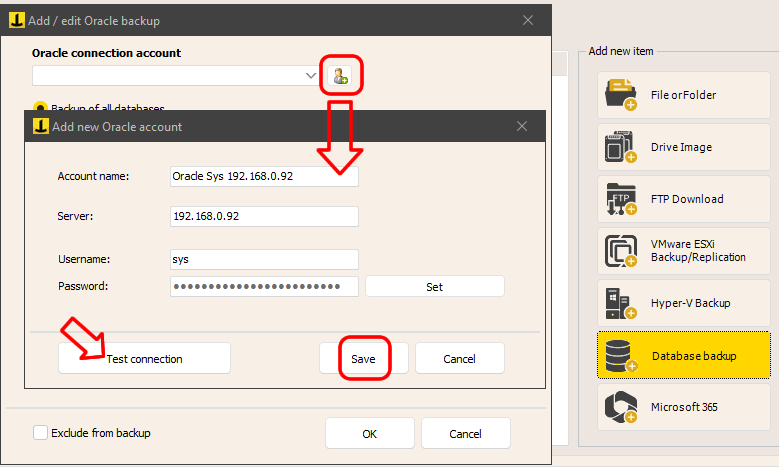
Task: Click the Set password button
Action: click(435, 287)
